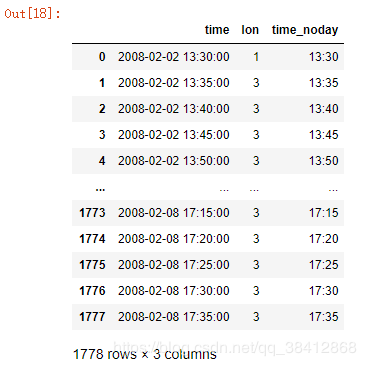366x366 pixels.
Task: Click the cell 2008-02-02 13:45:00
Action: (174, 135)
